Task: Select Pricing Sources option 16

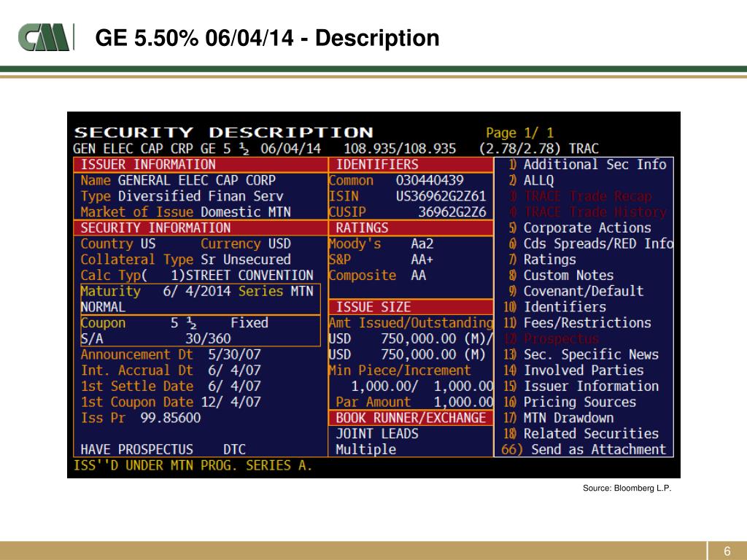Action: pyautogui.click(x=570, y=402)
